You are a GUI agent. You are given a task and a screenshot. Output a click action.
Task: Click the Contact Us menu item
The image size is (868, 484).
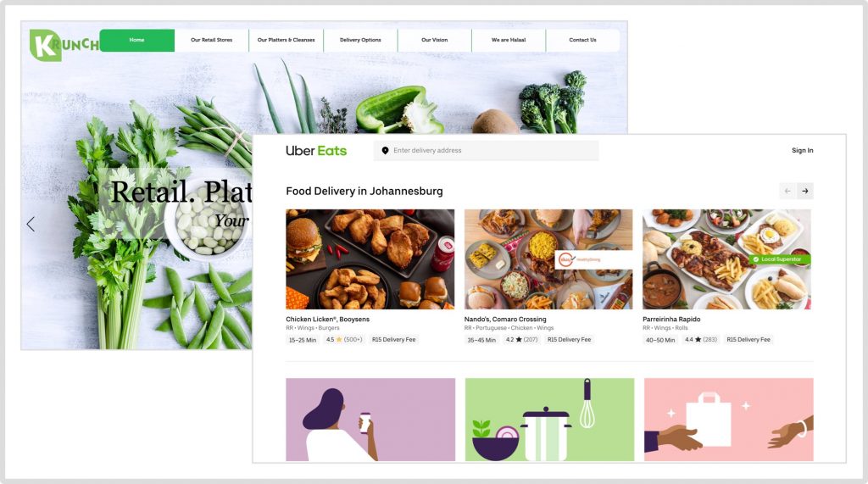(x=582, y=40)
